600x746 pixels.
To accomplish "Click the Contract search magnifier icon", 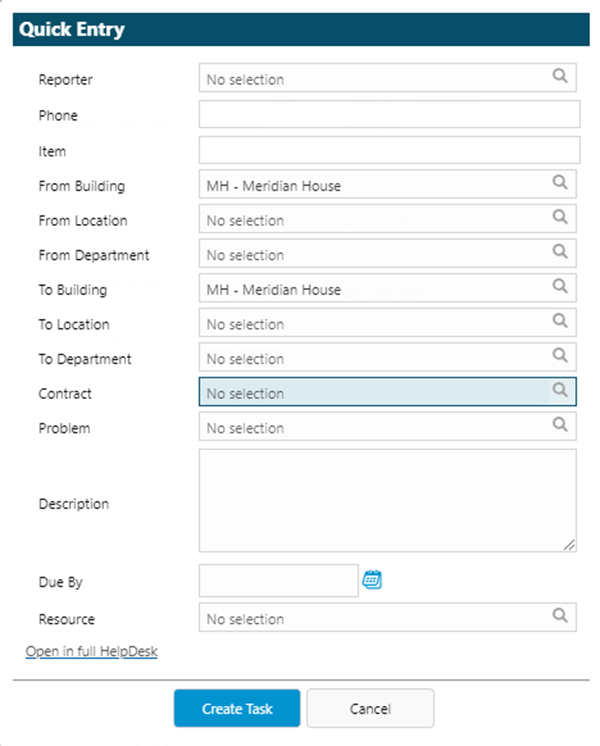I will click(561, 390).
